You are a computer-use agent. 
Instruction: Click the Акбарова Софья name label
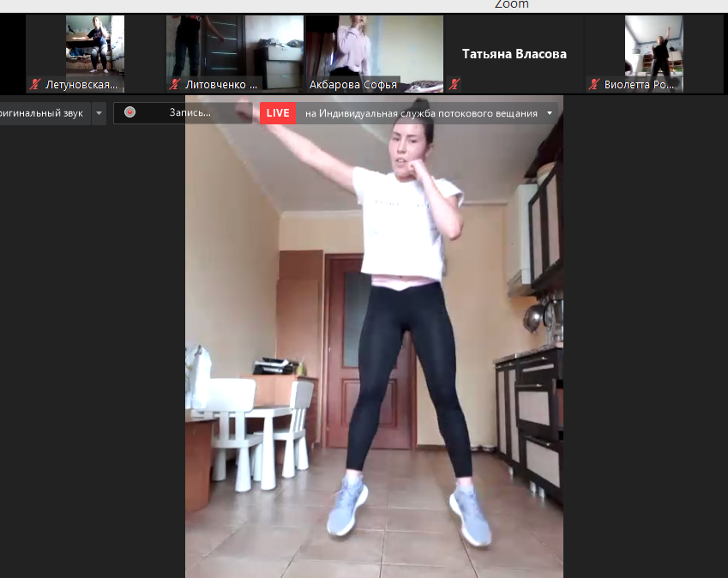point(353,85)
